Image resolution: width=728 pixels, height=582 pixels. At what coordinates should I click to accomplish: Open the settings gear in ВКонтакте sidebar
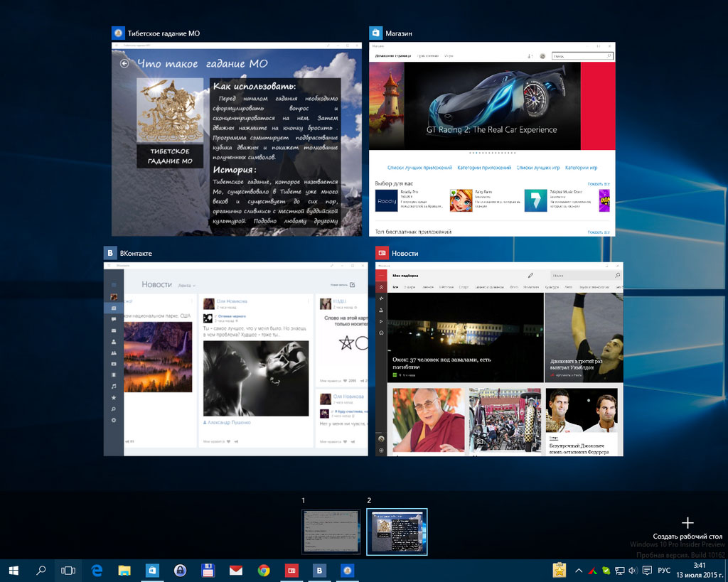(x=114, y=421)
